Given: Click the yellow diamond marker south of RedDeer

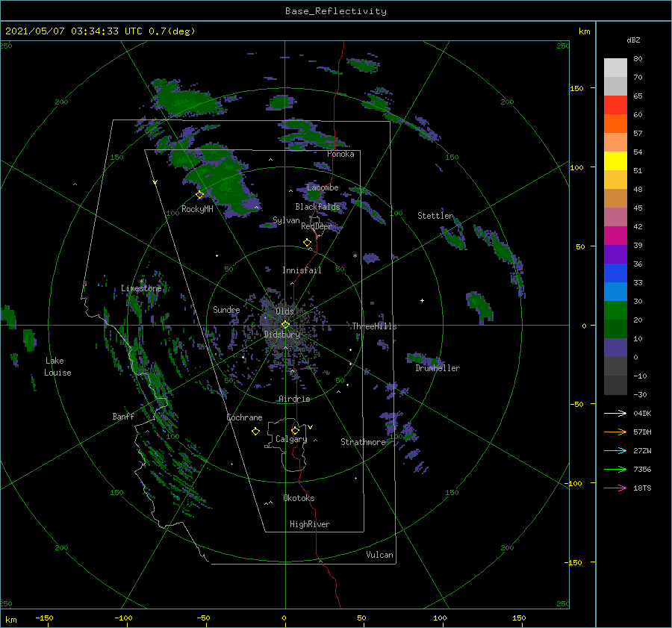Looking at the screenshot, I should [308, 243].
